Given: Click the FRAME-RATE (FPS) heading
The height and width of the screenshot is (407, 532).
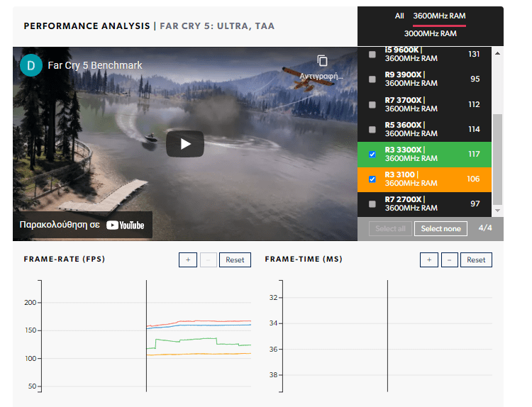Looking at the screenshot, I should coord(65,259).
